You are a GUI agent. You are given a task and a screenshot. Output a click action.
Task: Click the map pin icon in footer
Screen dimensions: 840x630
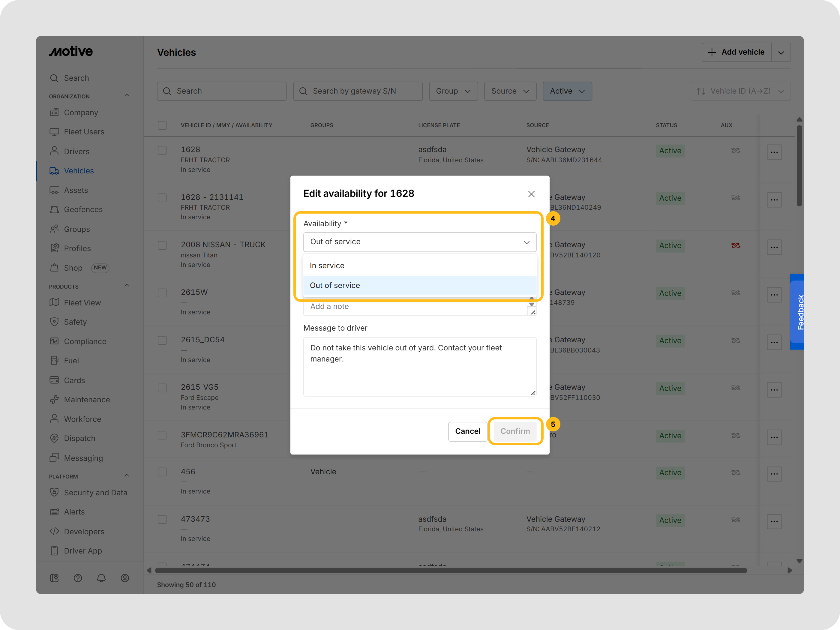pyautogui.click(x=54, y=578)
